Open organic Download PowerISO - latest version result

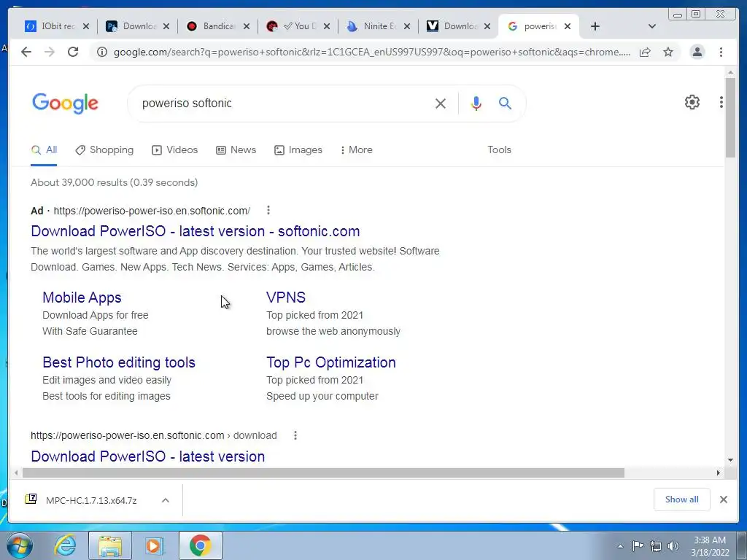(x=147, y=456)
